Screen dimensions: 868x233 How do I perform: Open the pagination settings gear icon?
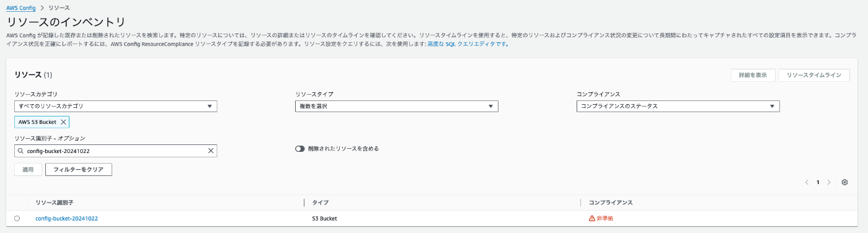click(x=844, y=182)
